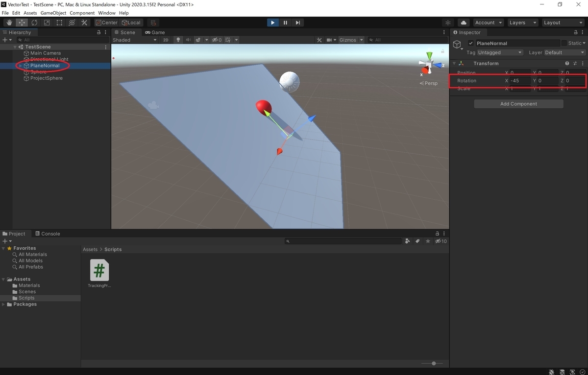
Task: Select Main Camera in Hierarchy
Action: click(x=46, y=53)
